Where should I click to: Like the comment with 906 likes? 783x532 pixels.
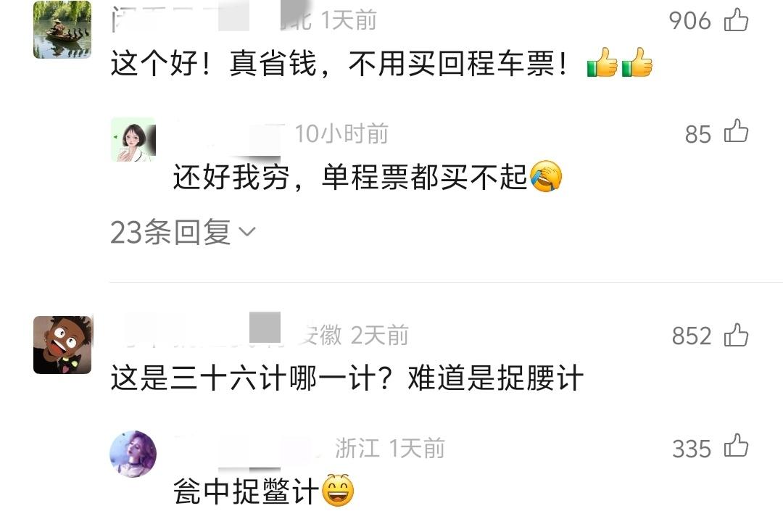[736, 20]
